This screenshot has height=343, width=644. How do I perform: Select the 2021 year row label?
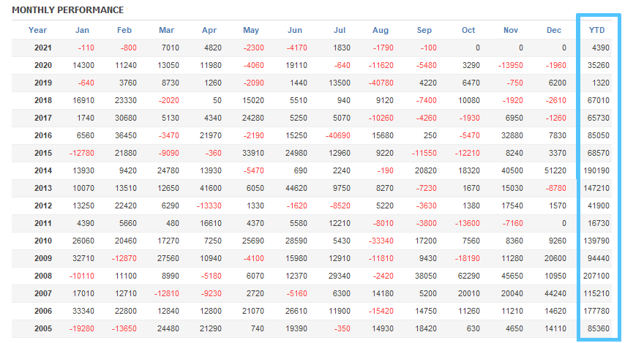point(43,48)
